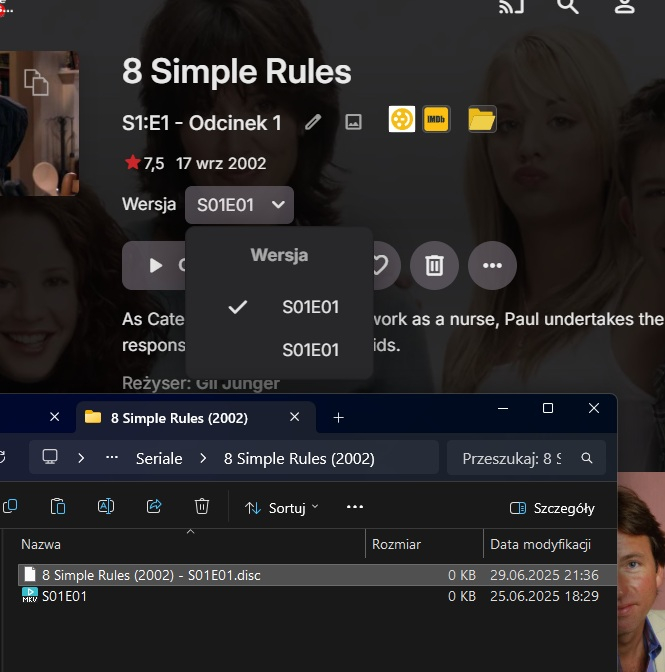Image resolution: width=665 pixels, height=672 pixels.
Task: Click the play button
Action: pos(155,265)
